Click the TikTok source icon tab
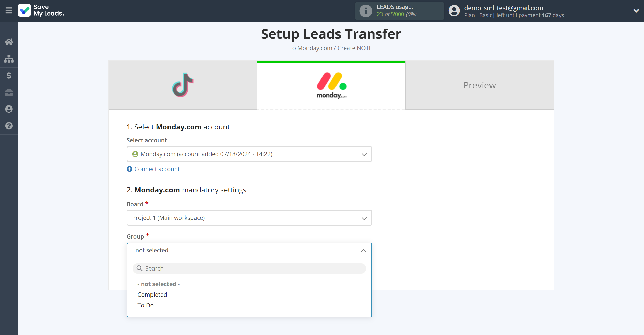 tap(183, 84)
